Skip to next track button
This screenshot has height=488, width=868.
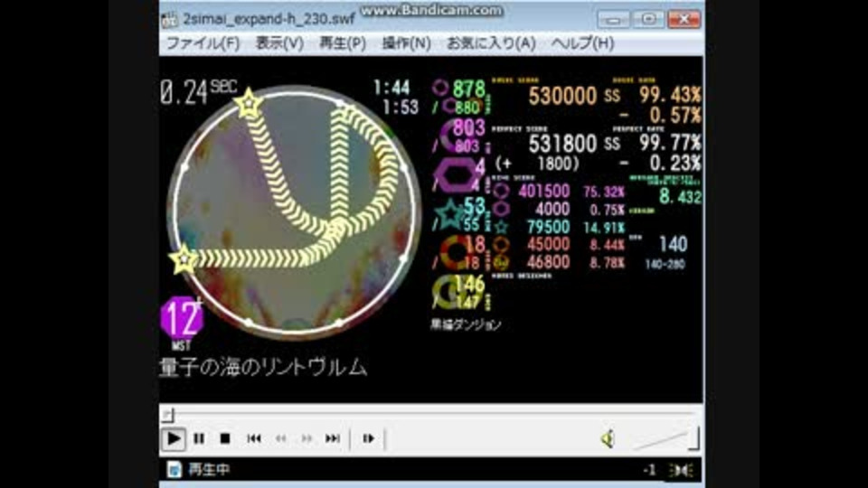(x=332, y=439)
